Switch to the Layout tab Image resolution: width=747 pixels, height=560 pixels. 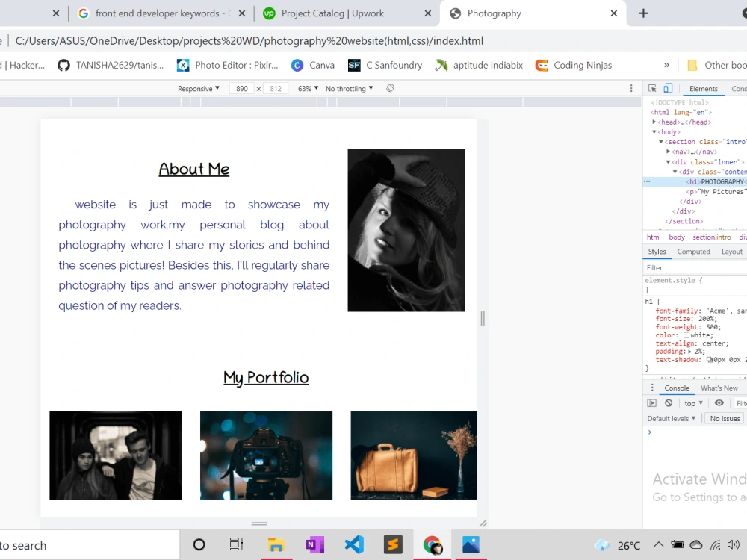tap(732, 252)
